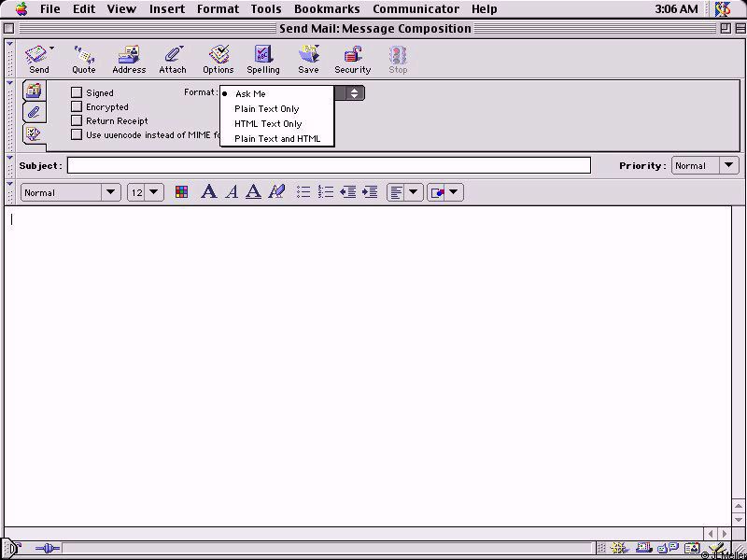The width and height of the screenshot is (747, 560).
Task: Open the Bookmarks menu
Action: [327, 9]
